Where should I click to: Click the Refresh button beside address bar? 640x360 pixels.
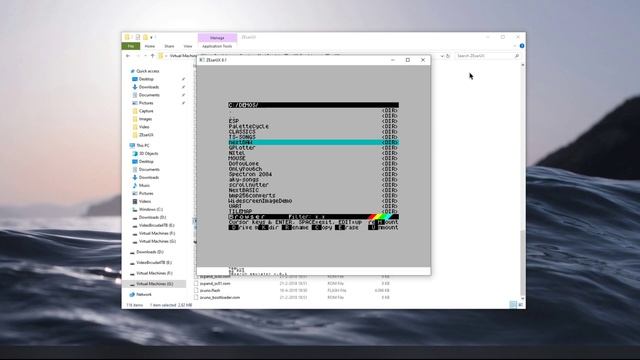click(x=448, y=56)
